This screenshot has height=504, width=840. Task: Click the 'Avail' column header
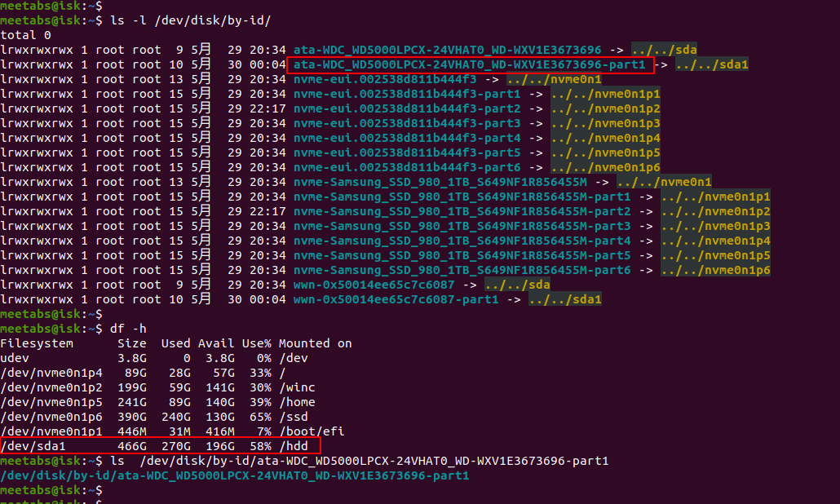pos(216,343)
